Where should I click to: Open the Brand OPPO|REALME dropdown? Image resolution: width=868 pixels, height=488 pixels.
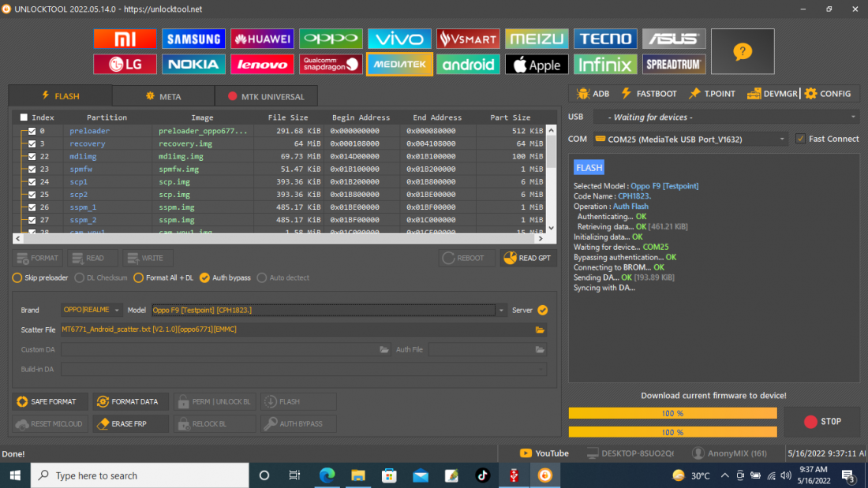(92, 310)
